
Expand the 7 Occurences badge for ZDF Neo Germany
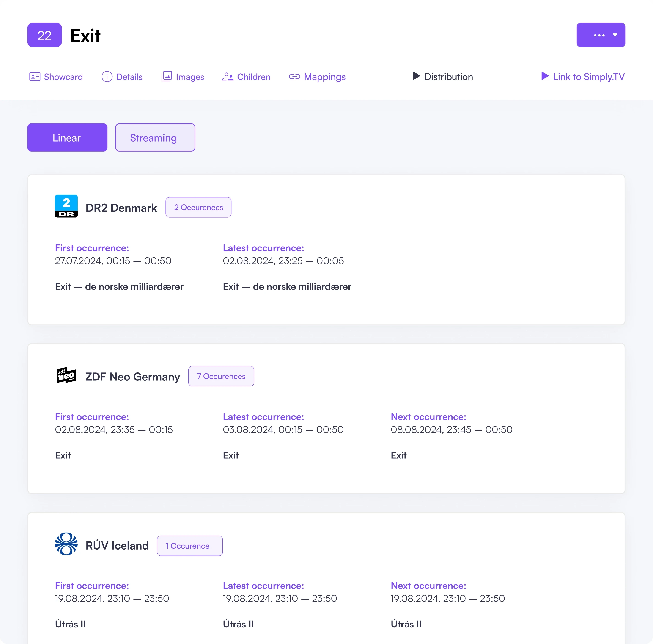(x=221, y=376)
